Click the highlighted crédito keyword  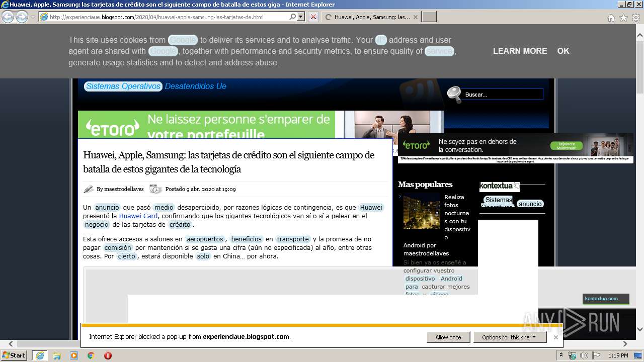click(x=180, y=224)
